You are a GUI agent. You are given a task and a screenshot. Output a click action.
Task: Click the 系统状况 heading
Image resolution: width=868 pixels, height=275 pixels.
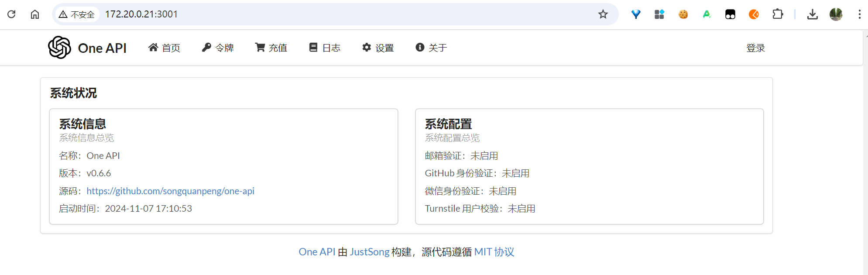[73, 93]
